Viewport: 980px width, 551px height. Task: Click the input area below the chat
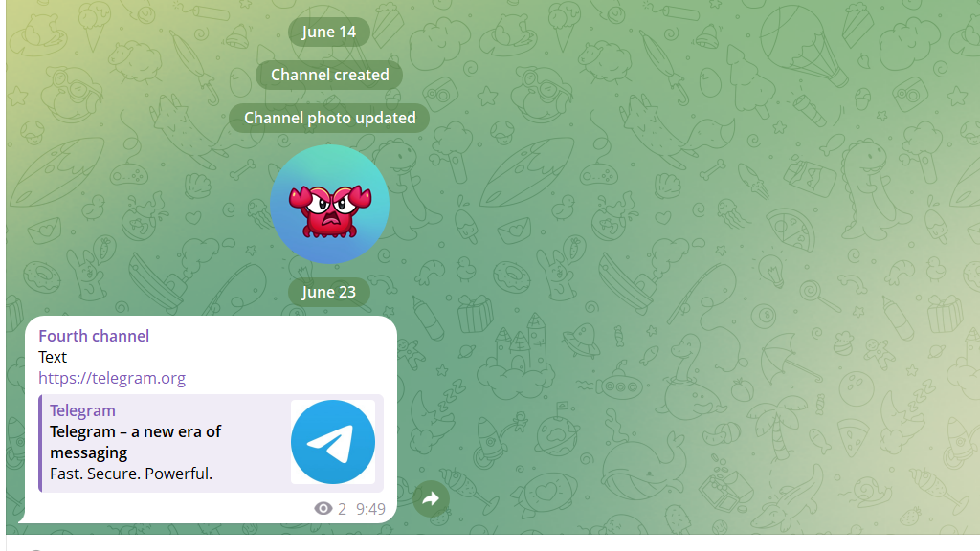(x=493, y=543)
